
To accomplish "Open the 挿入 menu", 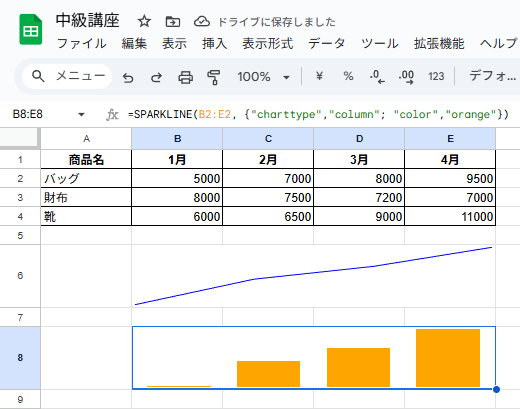I will (x=214, y=43).
